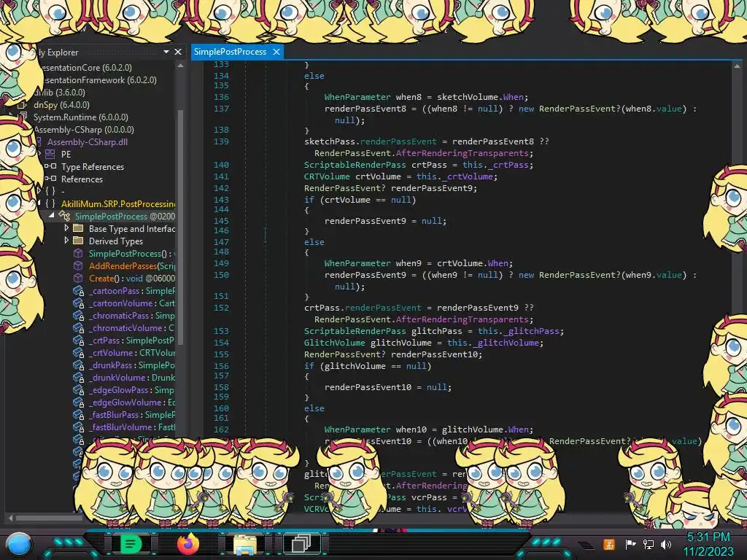Select the dnSpy (6.4.0.0) assembly row
Screen dimensions: 747x560
tap(61, 105)
